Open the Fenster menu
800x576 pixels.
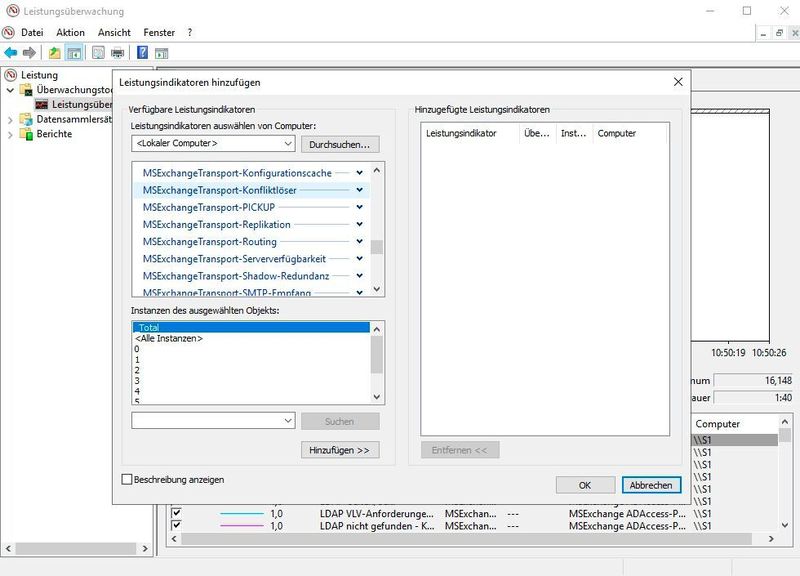coord(159,32)
